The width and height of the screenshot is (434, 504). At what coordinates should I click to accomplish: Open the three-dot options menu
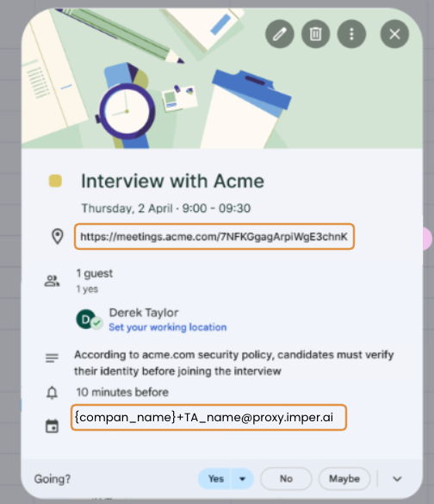click(x=351, y=34)
